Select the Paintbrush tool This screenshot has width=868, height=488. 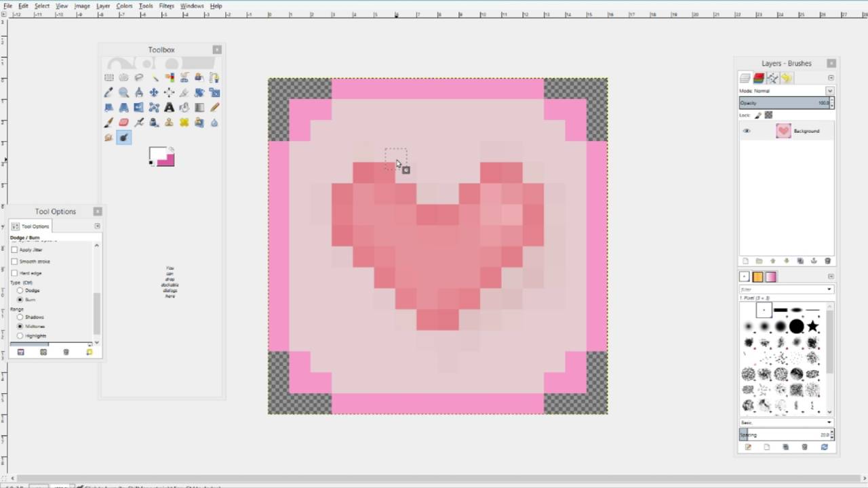point(108,122)
